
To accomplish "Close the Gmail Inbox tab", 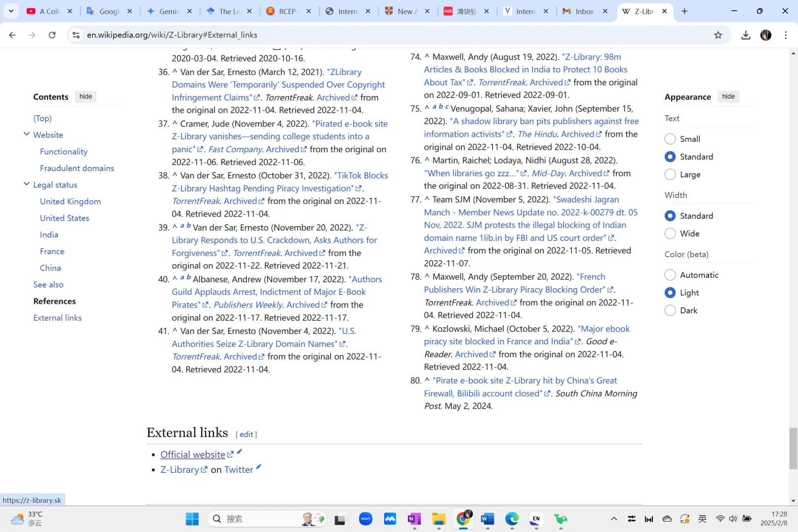I will pyautogui.click(x=605, y=11).
